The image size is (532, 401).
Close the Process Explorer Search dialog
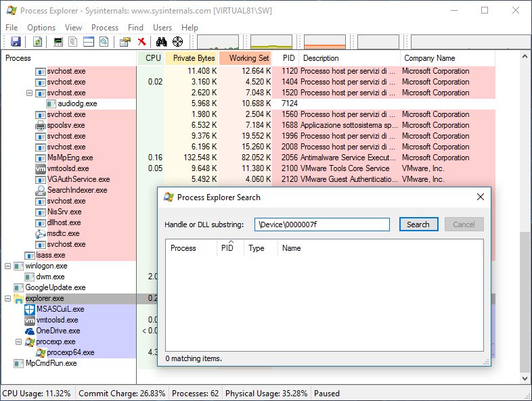(x=481, y=197)
